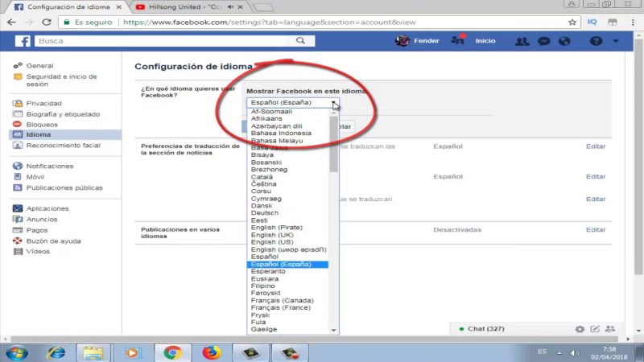Click the IQ extension icon
The height and width of the screenshot is (362, 644).
(x=592, y=23)
